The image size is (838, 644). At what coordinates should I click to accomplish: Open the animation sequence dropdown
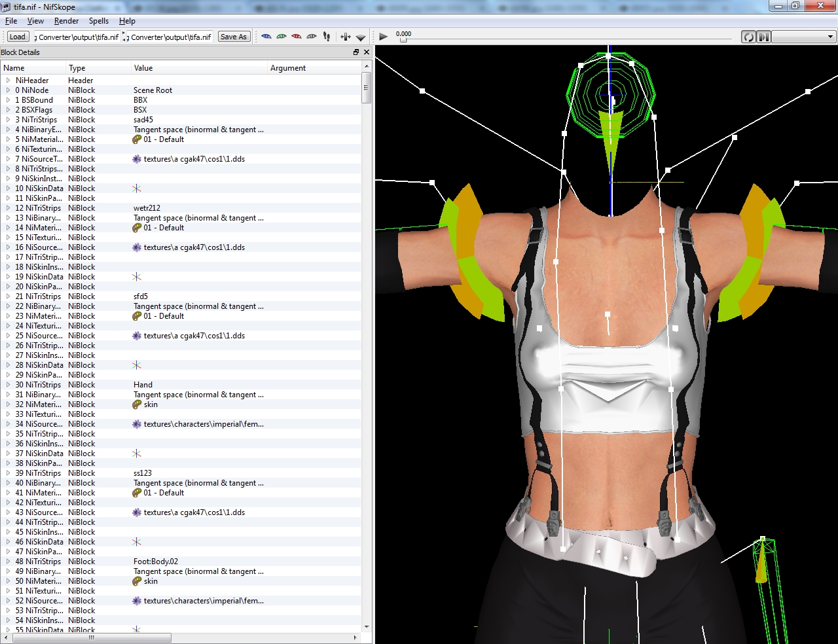tap(803, 37)
